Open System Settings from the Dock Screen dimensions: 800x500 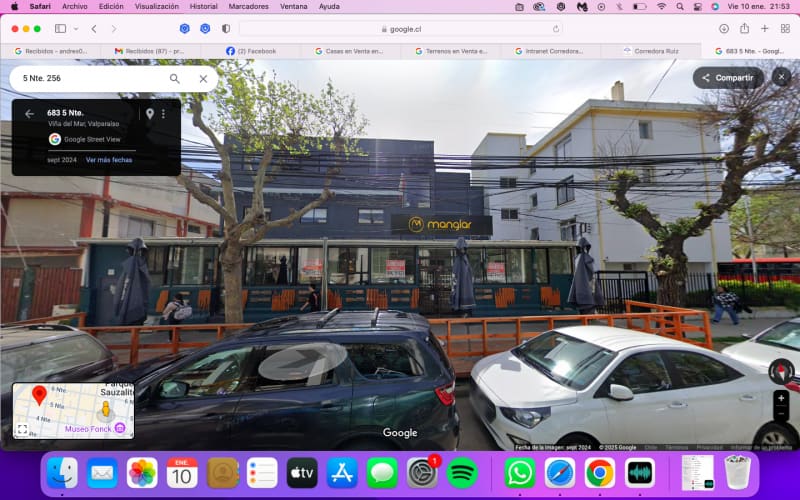(422, 472)
